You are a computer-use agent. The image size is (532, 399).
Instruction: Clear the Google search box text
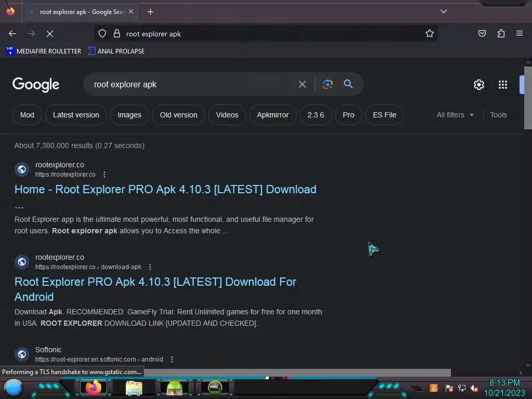(x=302, y=84)
